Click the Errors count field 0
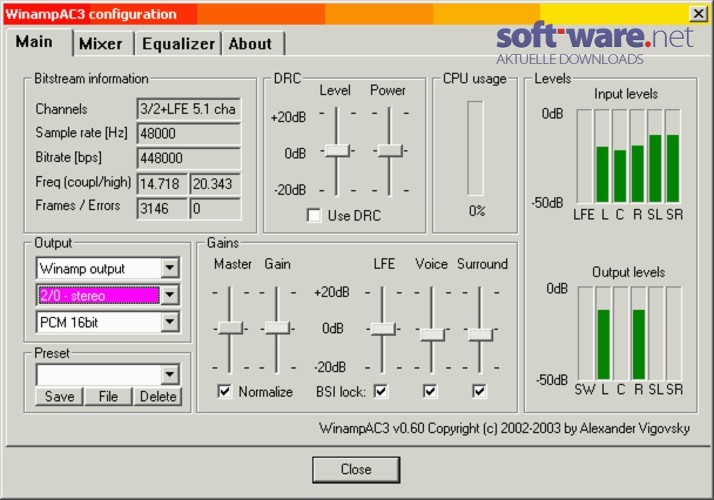Screen dimensions: 714x500 coord(215,209)
